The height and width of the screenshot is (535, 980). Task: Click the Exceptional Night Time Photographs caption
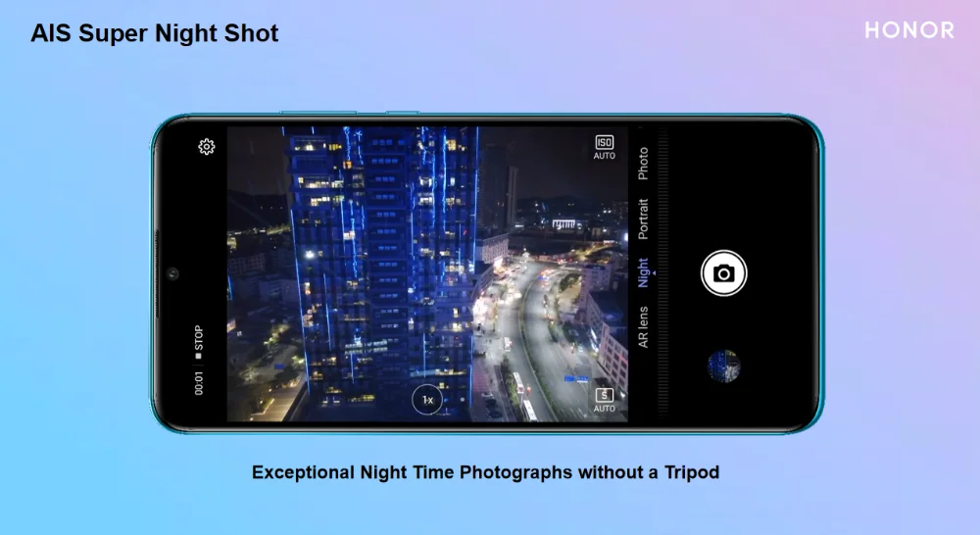pyautogui.click(x=486, y=472)
